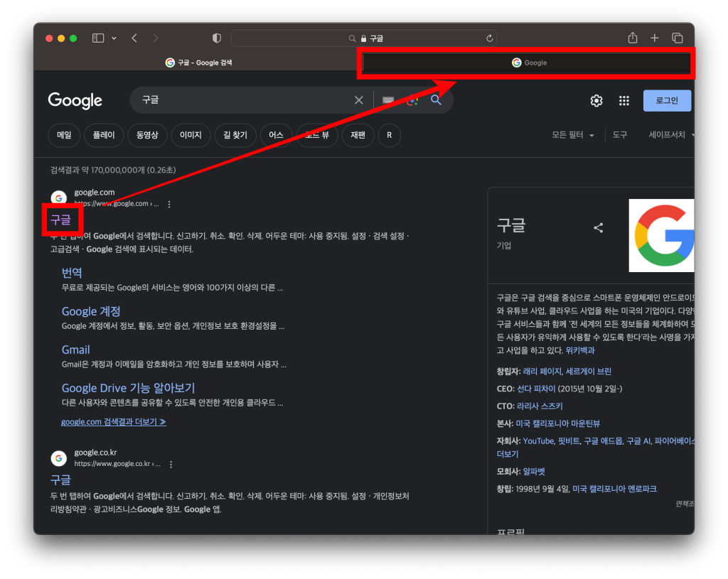Open search by image camera icon
Screen dimensions: 728x579
412,100
